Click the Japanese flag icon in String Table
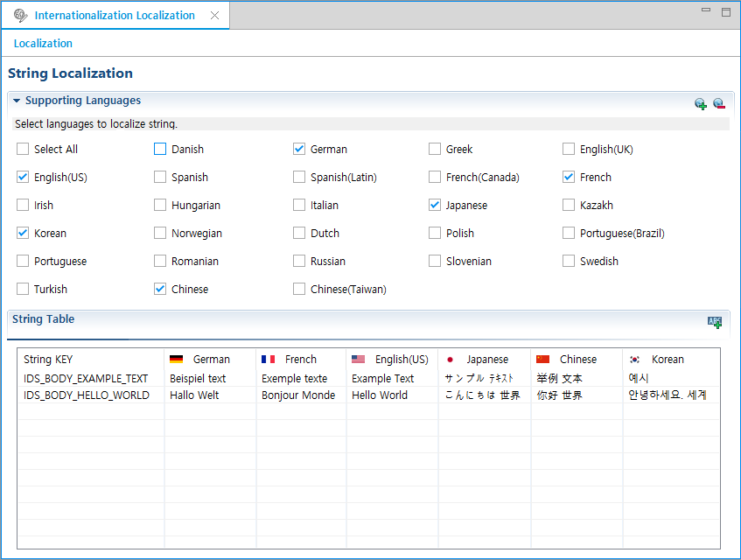This screenshot has width=741, height=560. pos(449,359)
